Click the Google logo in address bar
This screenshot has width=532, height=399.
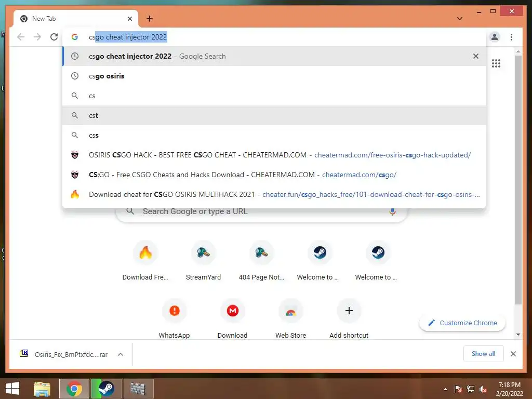point(75,37)
